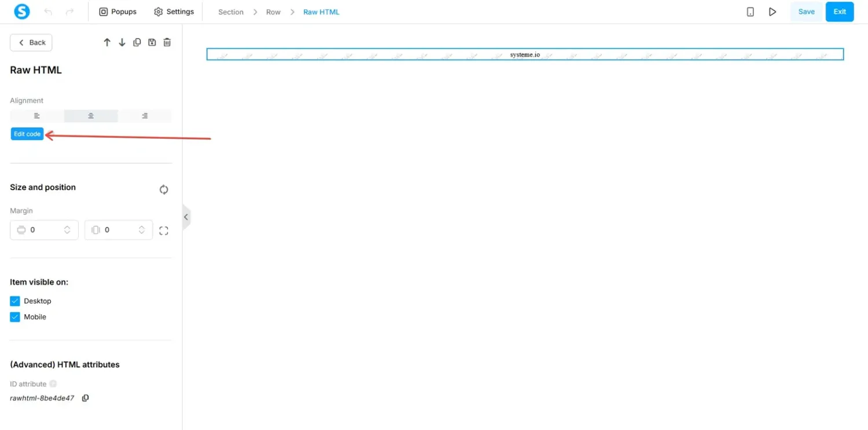Toggle Desktop visibility checkbox

(x=15, y=301)
